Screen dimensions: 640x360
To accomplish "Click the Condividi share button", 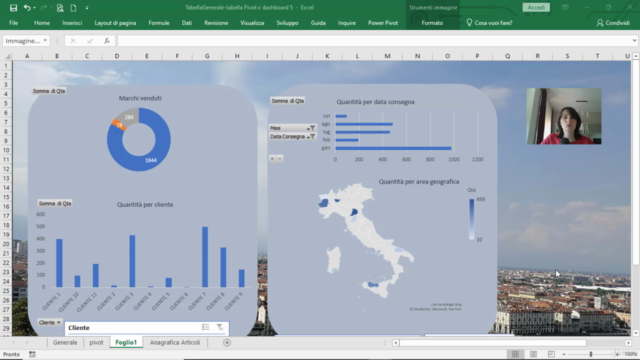I will point(613,23).
